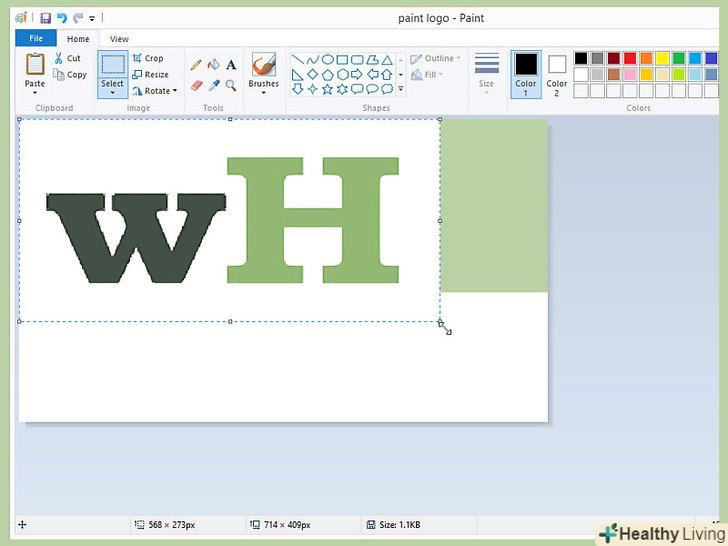Switch to the View tab

119,39
